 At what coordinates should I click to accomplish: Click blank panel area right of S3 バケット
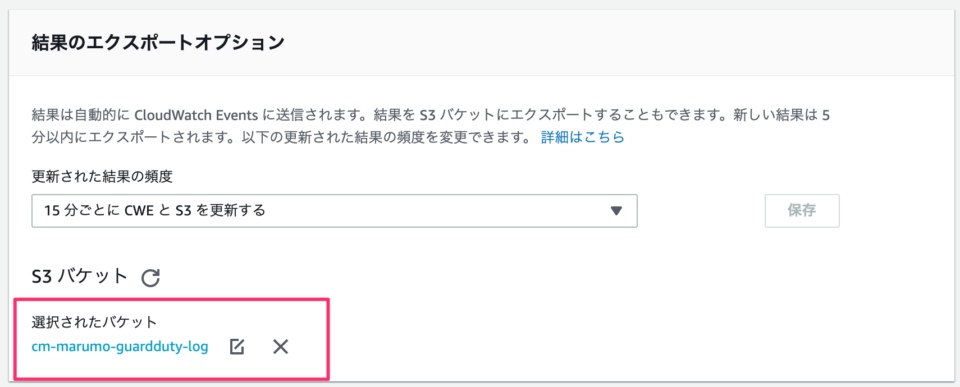(551, 277)
